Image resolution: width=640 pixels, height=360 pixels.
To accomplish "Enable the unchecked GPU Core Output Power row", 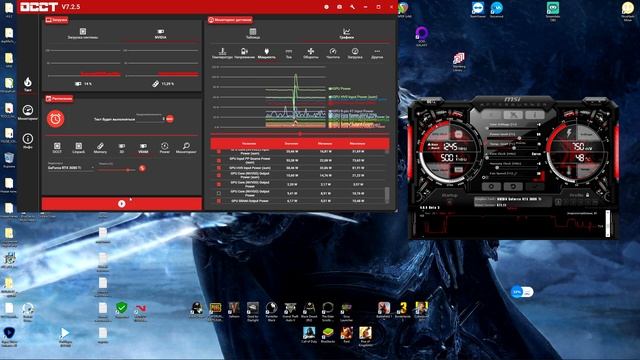I will point(219,193).
